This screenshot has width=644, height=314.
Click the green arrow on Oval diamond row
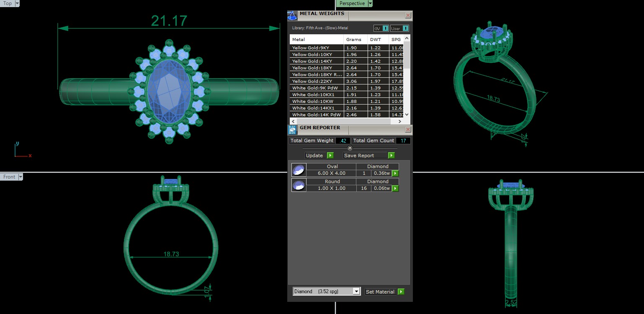pyautogui.click(x=395, y=174)
